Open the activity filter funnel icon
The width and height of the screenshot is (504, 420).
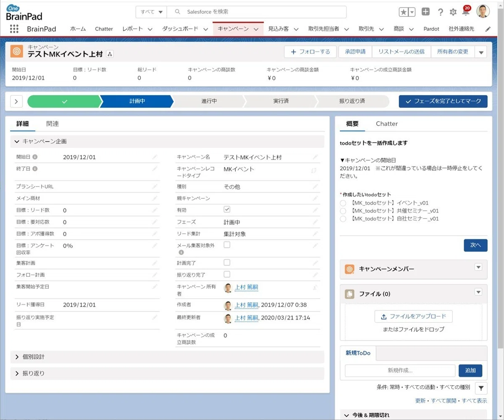[481, 388]
